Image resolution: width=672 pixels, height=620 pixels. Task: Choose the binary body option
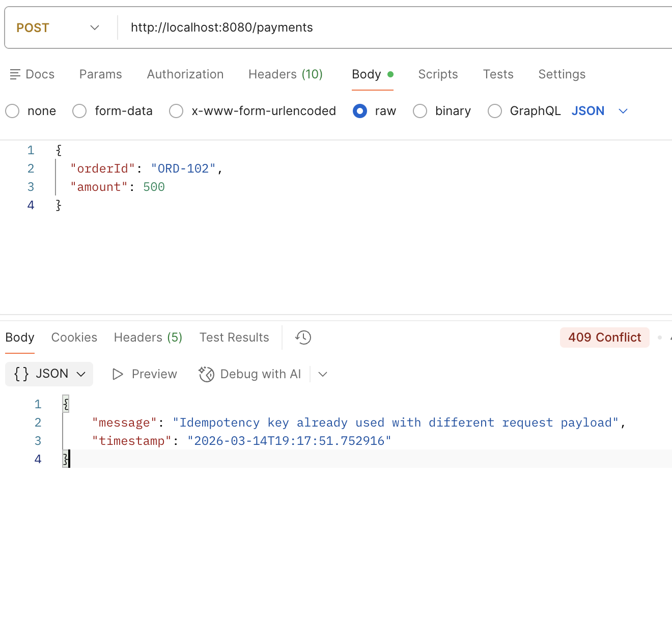coord(420,111)
